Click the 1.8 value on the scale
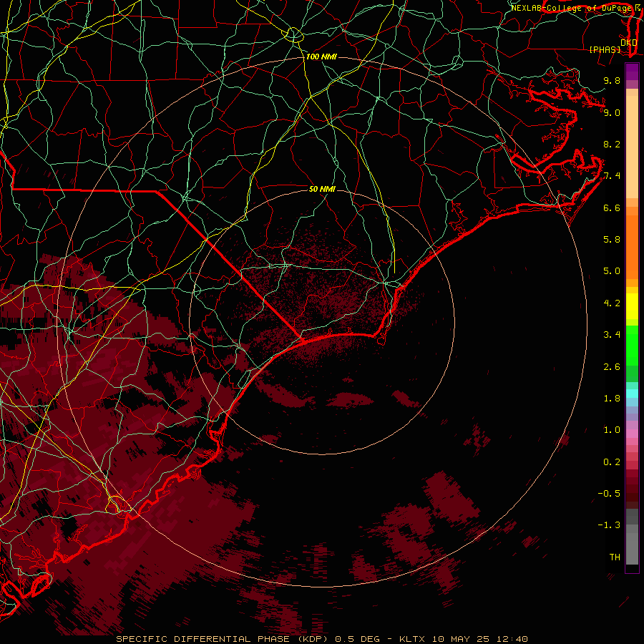This screenshot has height=644, width=644. pos(612,399)
